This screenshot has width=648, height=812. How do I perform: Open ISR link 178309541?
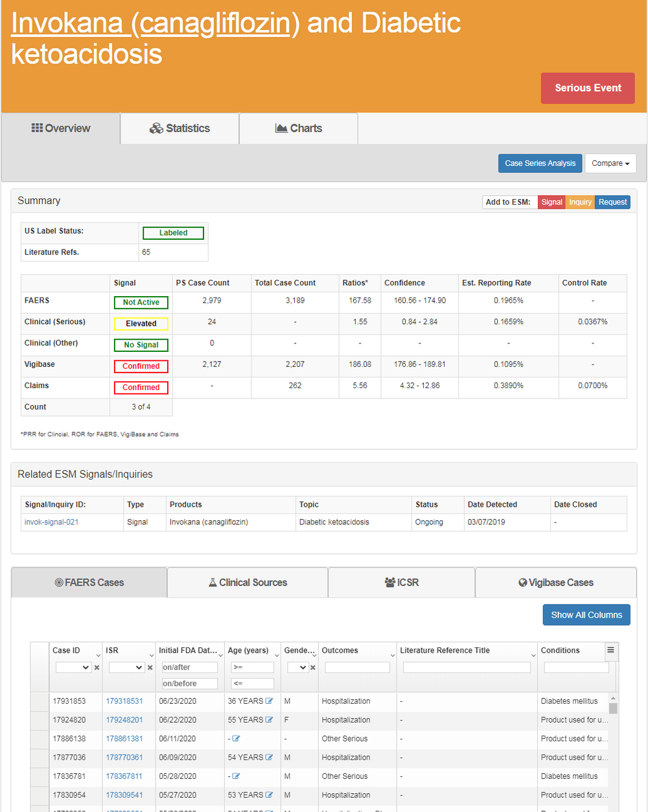(x=124, y=795)
